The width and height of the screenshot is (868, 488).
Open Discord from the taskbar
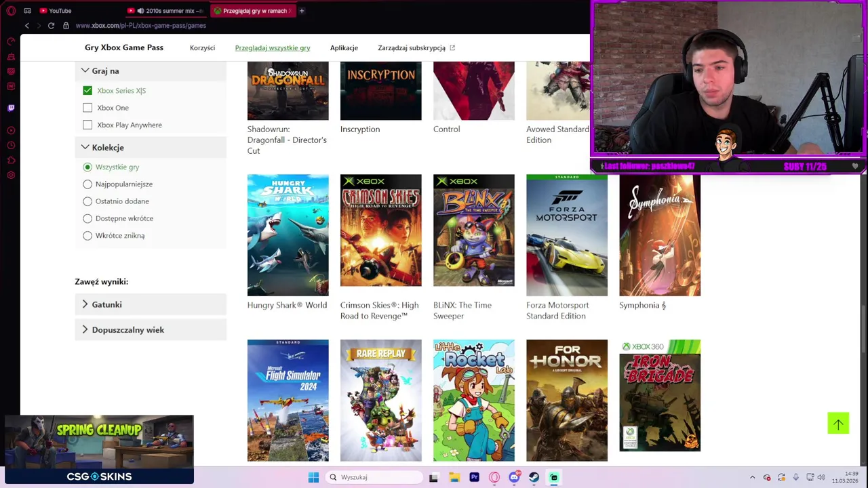click(514, 477)
